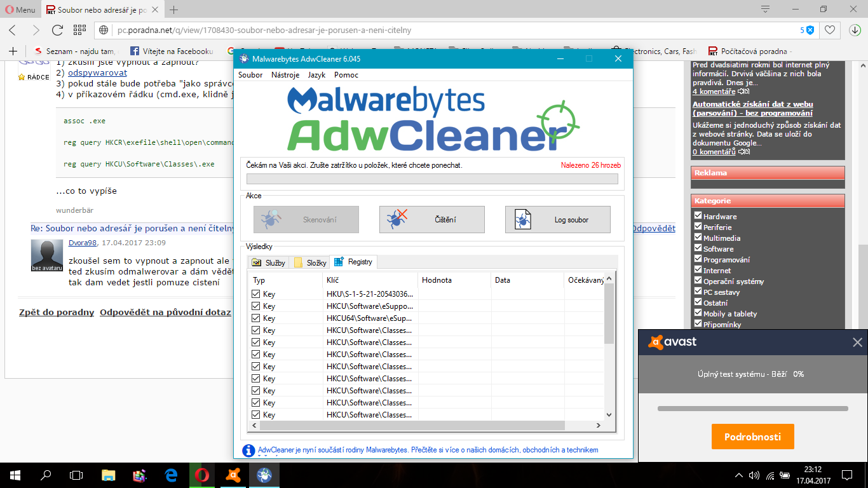Click the Čištění button
868x488 pixels.
432,219
